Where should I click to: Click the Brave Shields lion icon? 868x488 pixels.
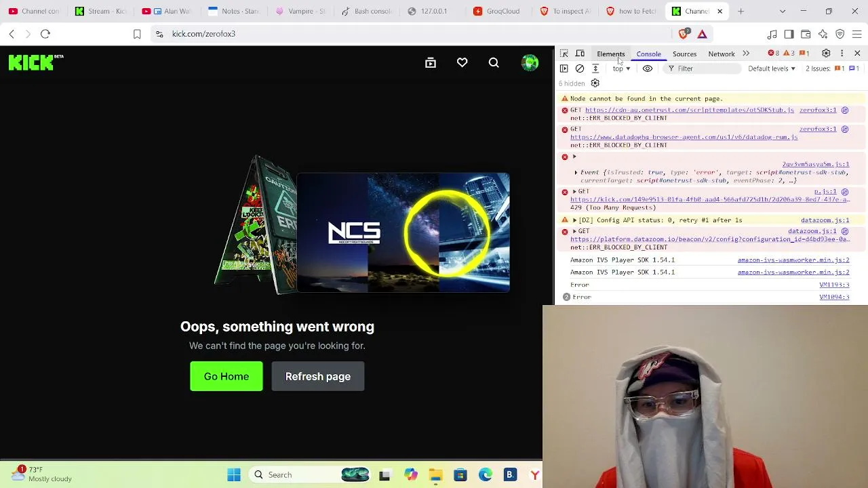[x=684, y=34]
